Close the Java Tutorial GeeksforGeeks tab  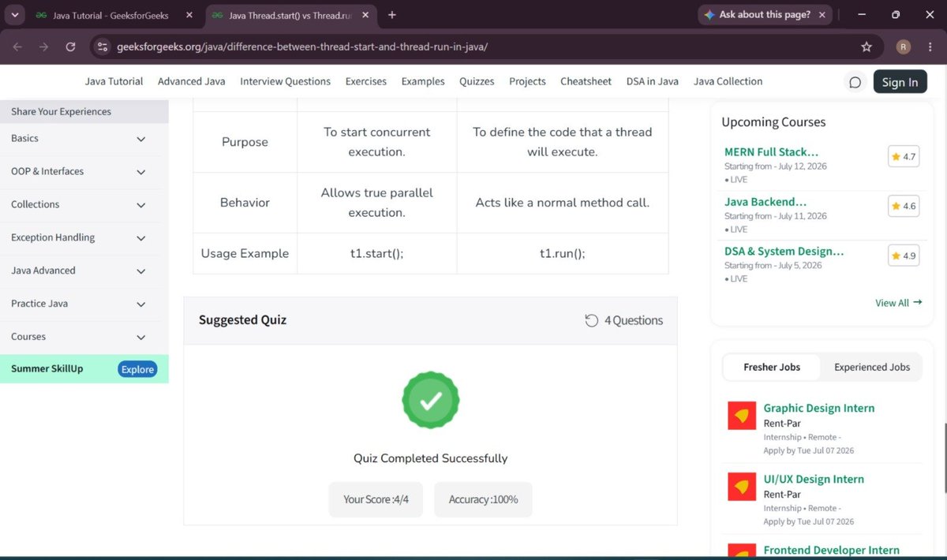pos(188,15)
